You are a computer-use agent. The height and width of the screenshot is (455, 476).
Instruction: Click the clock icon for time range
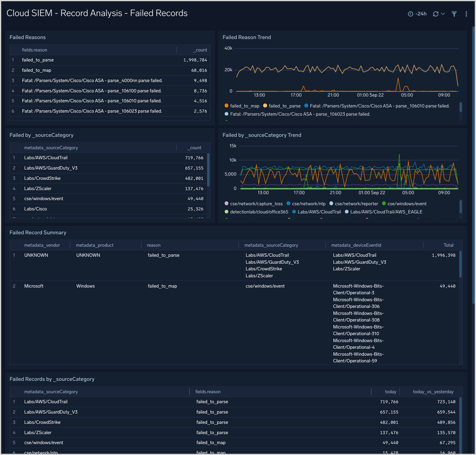[410, 14]
